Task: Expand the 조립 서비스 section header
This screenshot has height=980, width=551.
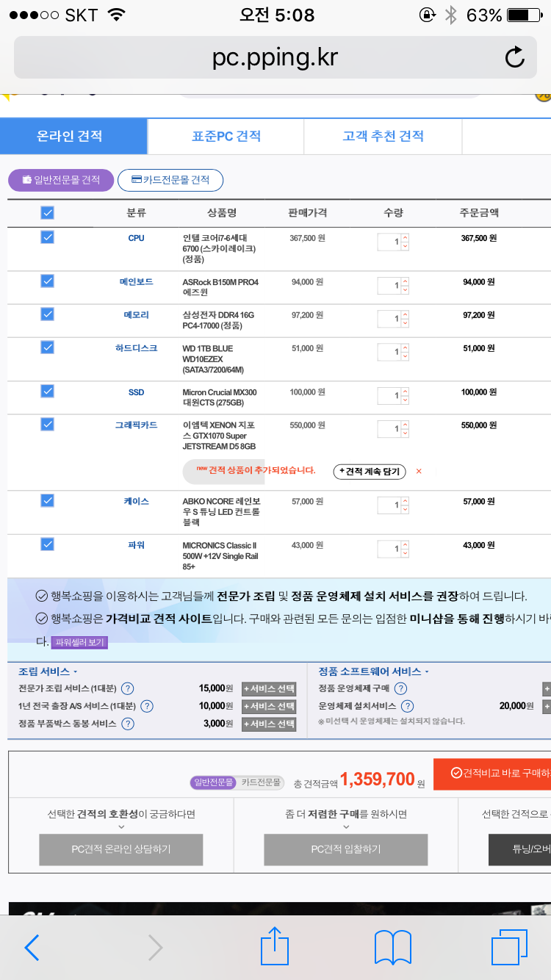Action: coord(48,671)
